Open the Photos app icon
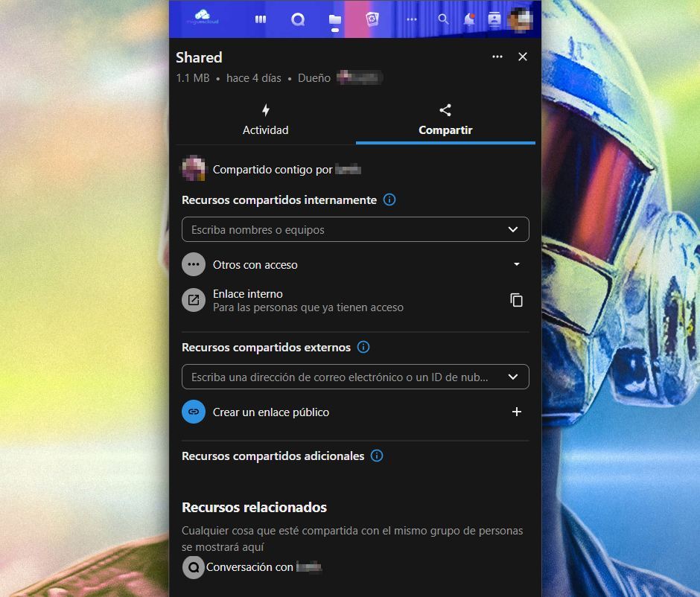 point(372,19)
